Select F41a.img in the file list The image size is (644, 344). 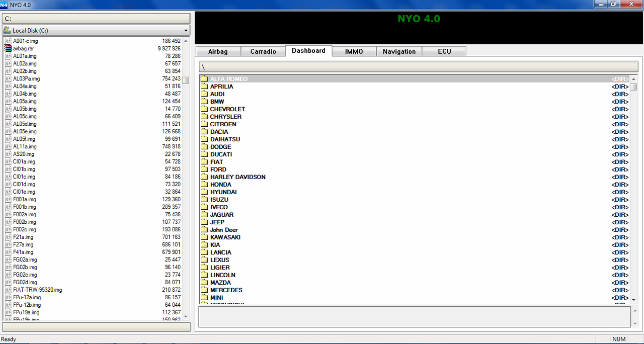(x=93, y=252)
